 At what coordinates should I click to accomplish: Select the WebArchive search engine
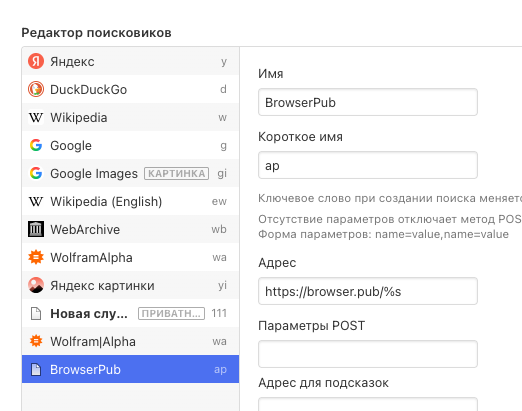[x=131, y=229]
